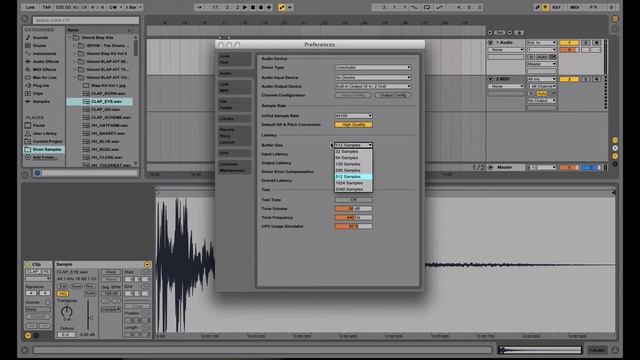Open the File Folder preferences tab

pyautogui.click(x=235, y=104)
